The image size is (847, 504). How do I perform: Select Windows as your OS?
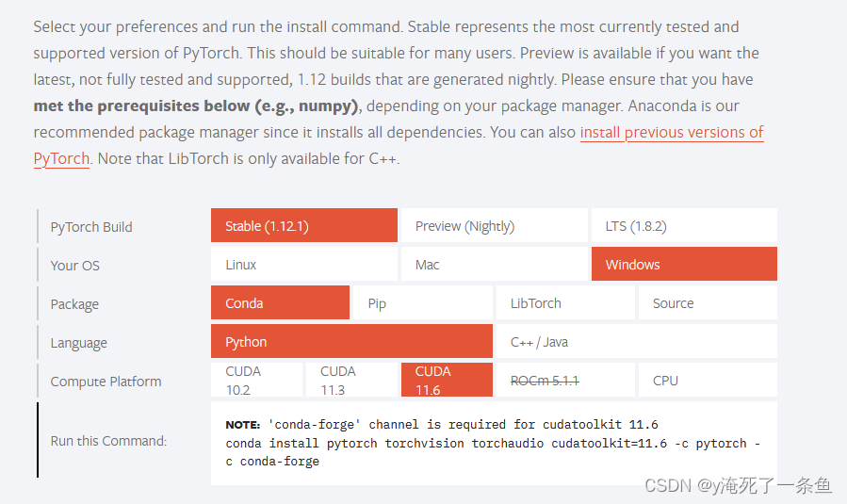[684, 264]
